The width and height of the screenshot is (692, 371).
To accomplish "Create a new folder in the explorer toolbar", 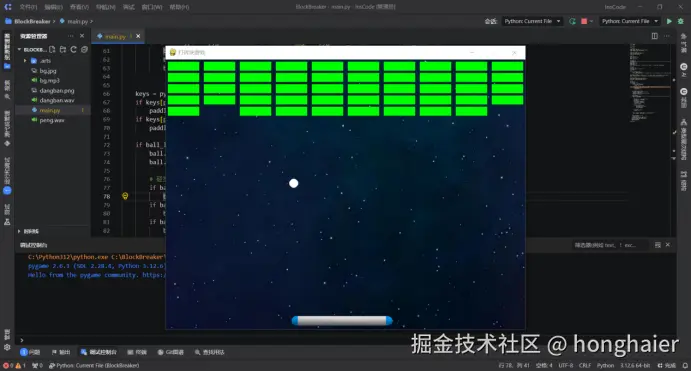I will click(63, 49).
